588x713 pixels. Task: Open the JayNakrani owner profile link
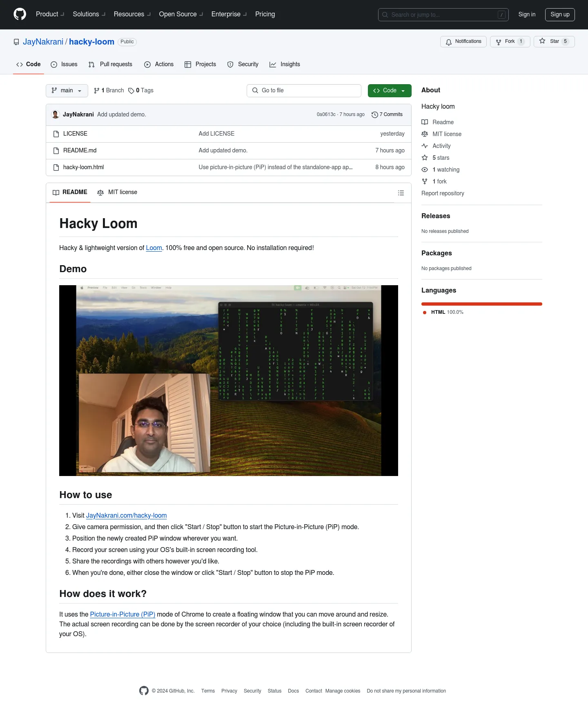pyautogui.click(x=43, y=42)
